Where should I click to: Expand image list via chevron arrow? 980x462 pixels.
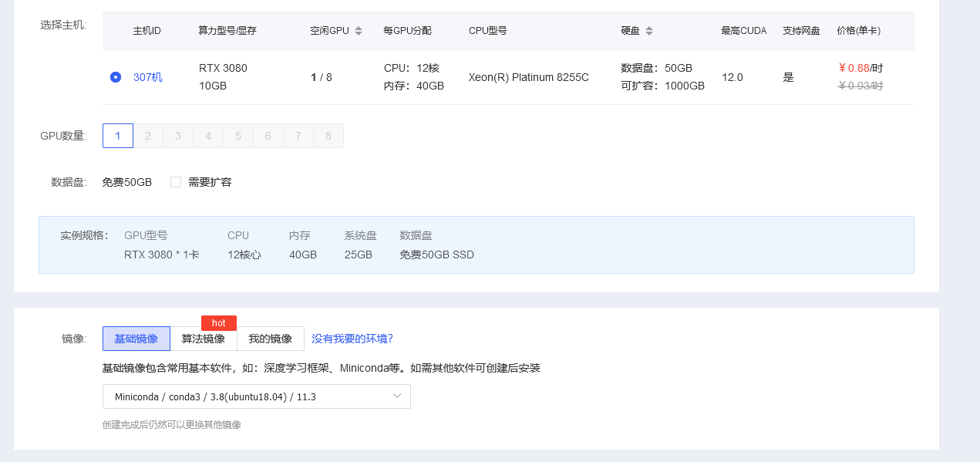[x=397, y=396]
